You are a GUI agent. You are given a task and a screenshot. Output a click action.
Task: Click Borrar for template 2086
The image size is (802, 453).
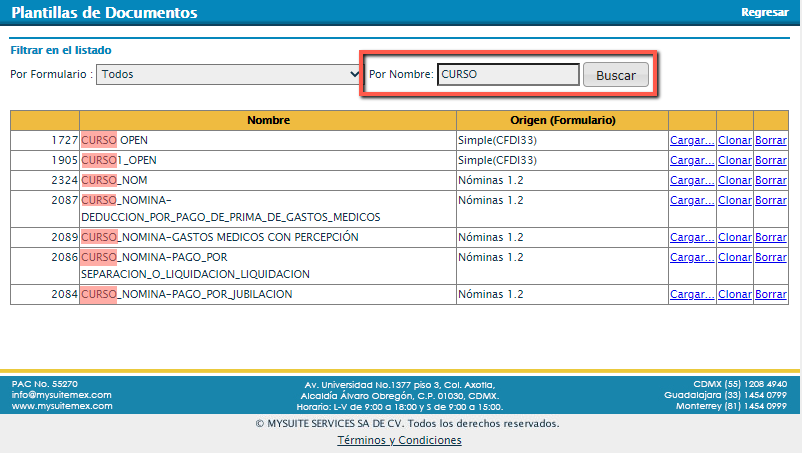pos(770,257)
